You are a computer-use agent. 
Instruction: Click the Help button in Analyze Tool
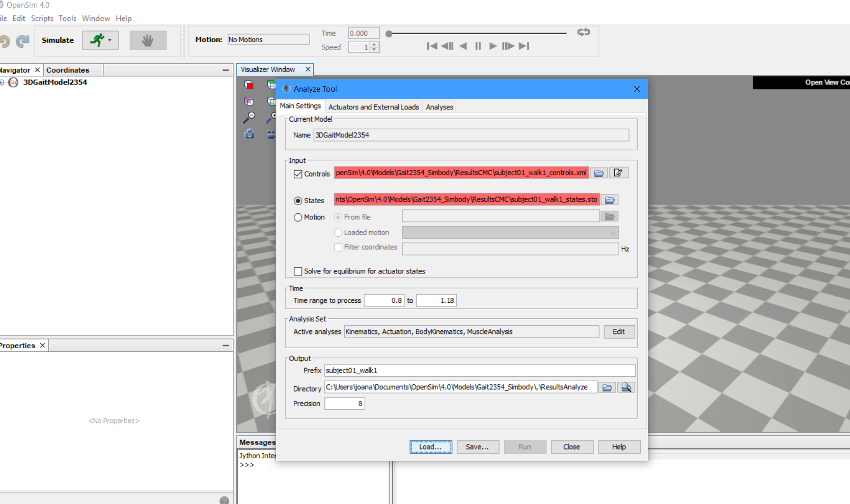619,447
